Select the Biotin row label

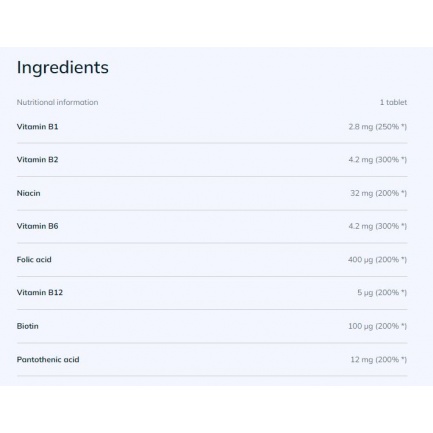(28, 326)
